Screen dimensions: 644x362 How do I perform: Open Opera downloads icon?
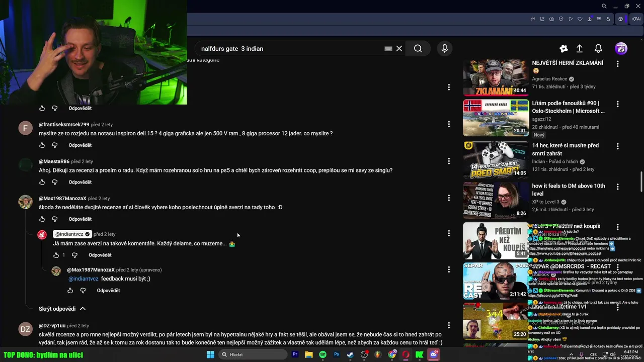[589, 19]
